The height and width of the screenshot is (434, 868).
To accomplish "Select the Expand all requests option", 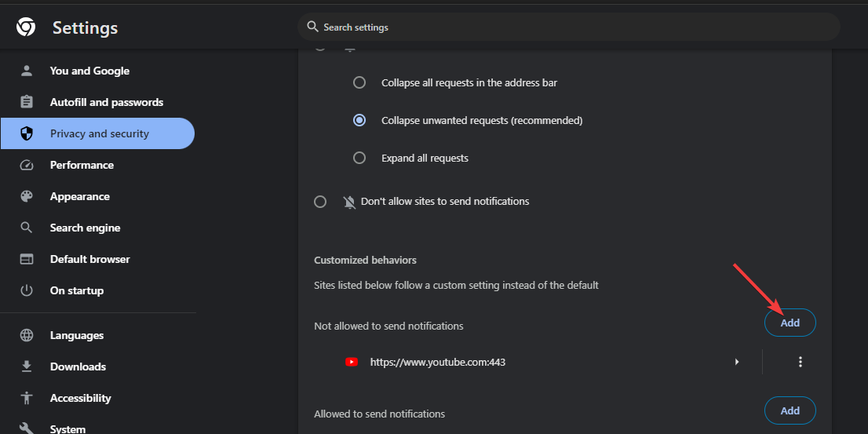I will click(359, 158).
